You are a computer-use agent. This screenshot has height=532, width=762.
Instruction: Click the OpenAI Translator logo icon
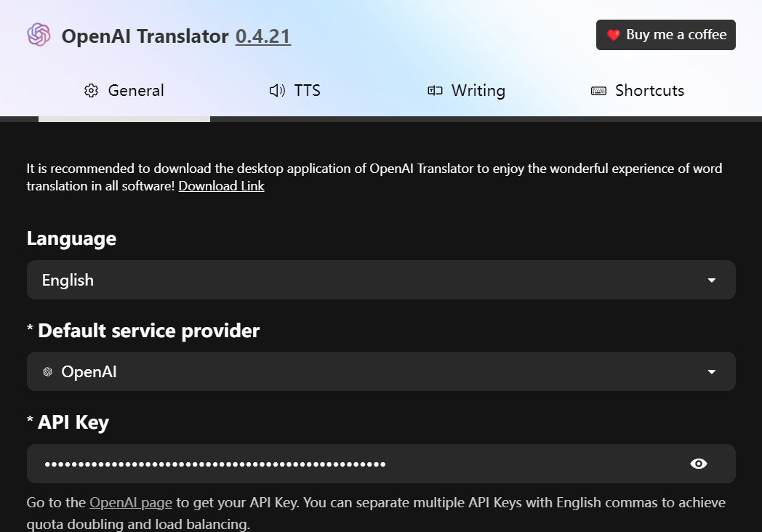(x=39, y=35)
